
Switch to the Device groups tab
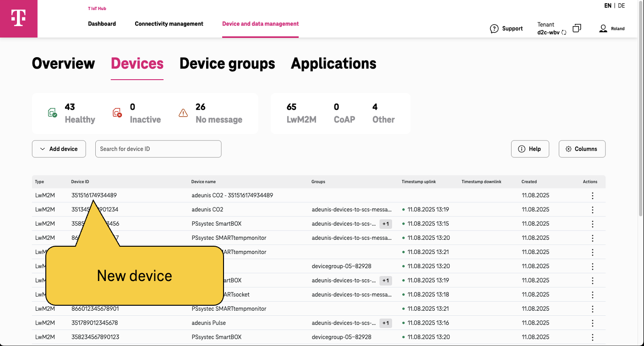227,64
